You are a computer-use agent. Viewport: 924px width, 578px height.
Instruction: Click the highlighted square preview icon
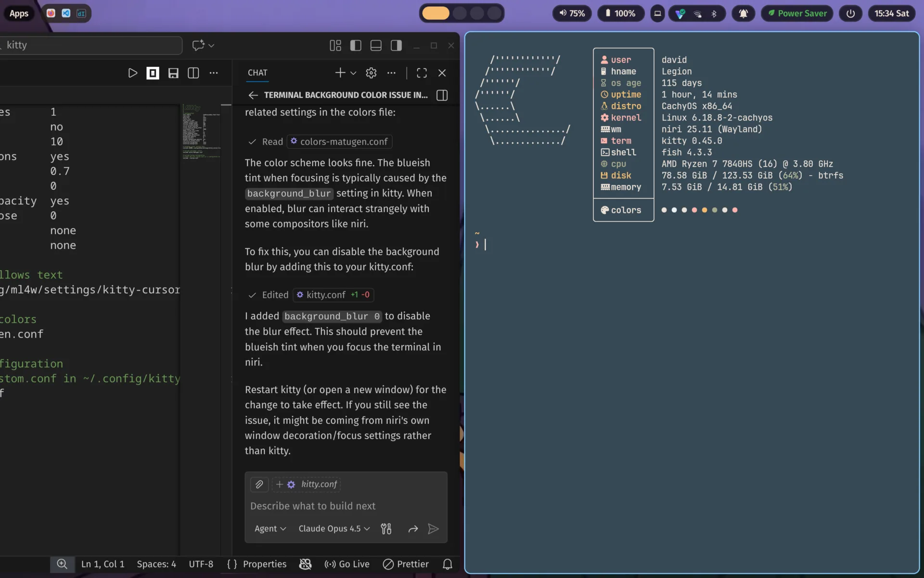[153, 73]
